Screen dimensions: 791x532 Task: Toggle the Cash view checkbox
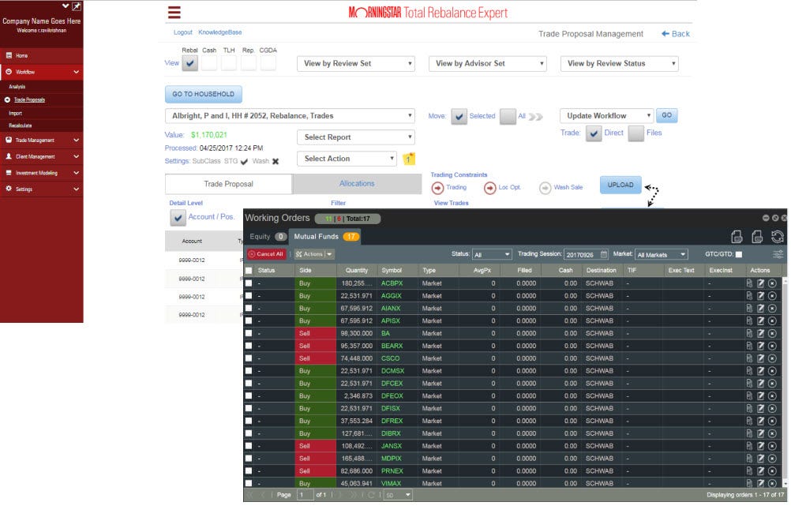(209, 63)
